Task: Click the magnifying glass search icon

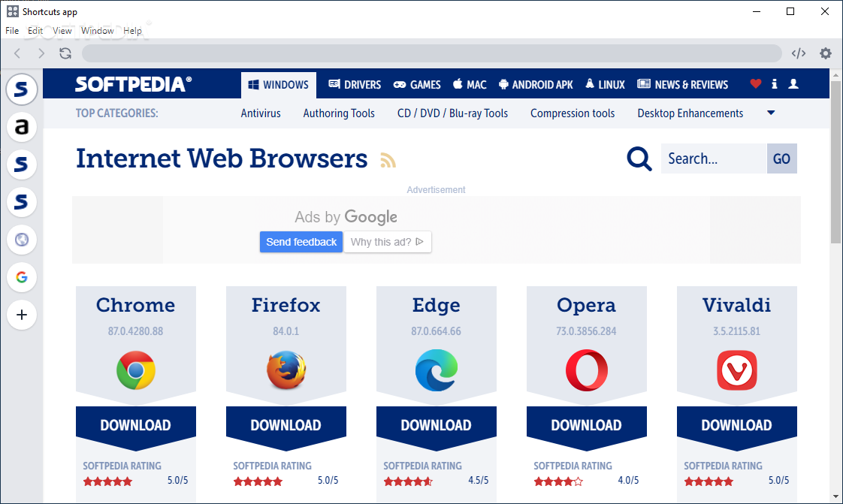Action: pyautogui.click(x=639, y=158)
